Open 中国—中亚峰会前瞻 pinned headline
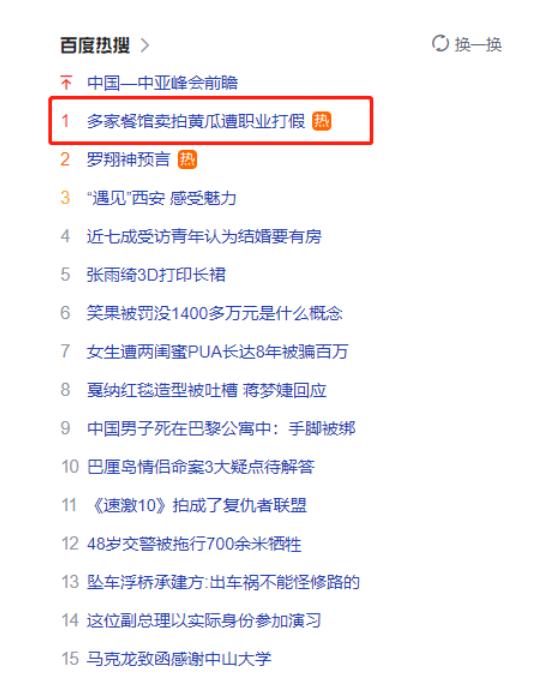547x677 pixels. (162, 82)
